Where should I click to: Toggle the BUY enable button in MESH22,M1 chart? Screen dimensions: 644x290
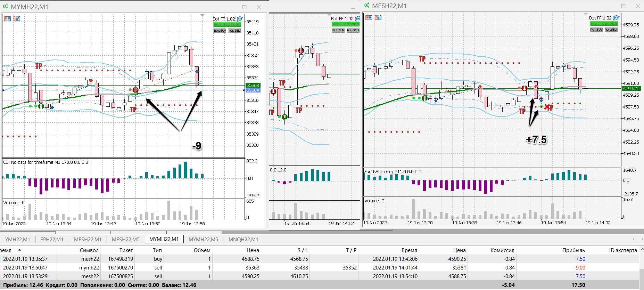pos(596,30)
